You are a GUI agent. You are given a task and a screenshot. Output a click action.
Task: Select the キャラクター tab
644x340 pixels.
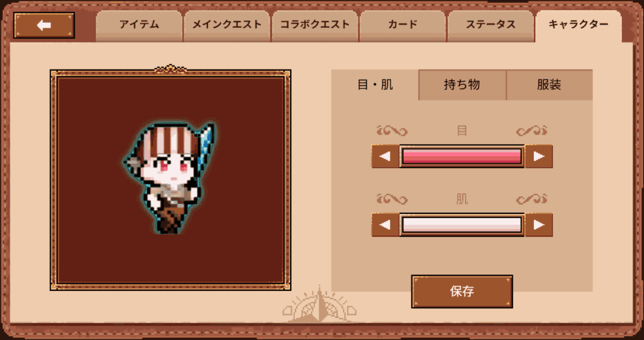point(579,25)
